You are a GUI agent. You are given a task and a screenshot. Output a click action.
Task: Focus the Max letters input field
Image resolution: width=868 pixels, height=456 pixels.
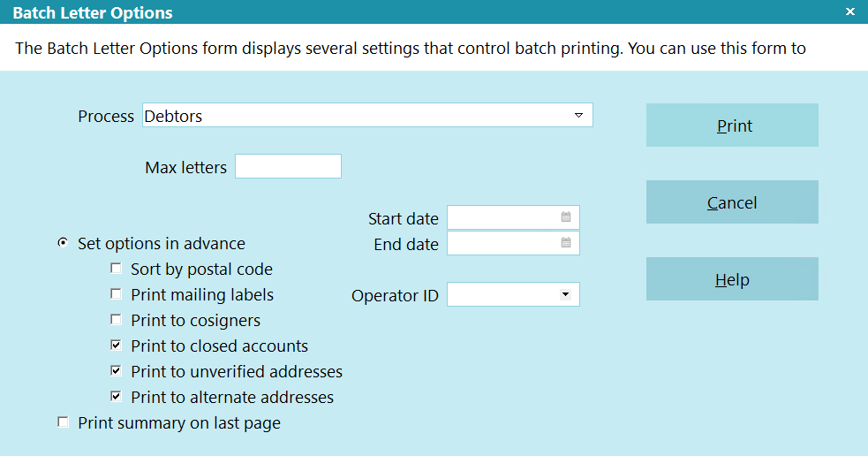tap(288, 166)
